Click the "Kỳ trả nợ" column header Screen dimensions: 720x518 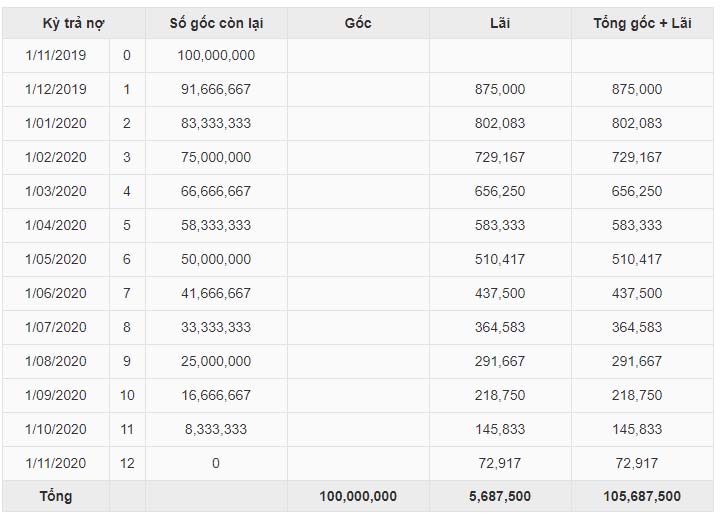pos(74,23)
